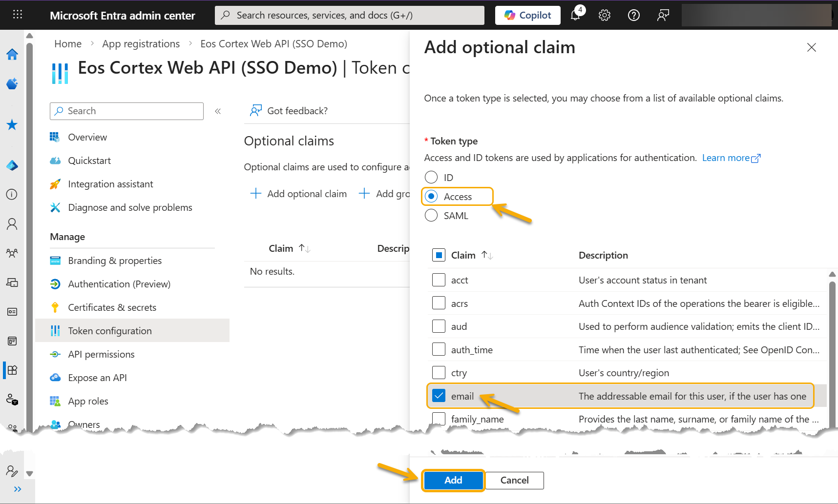
Task: Uncheck the email claim
Action: 439,396
